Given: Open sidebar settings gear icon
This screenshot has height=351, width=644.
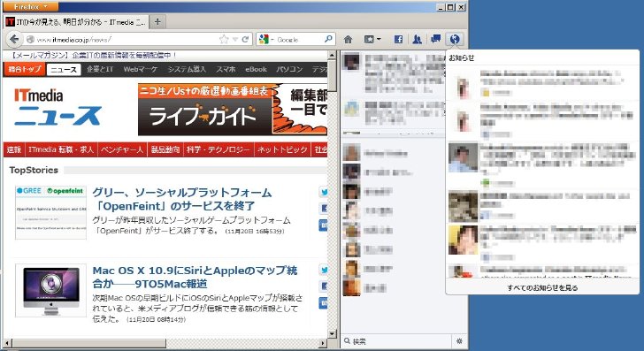Looking at the screenshot, I should point(460,341).
